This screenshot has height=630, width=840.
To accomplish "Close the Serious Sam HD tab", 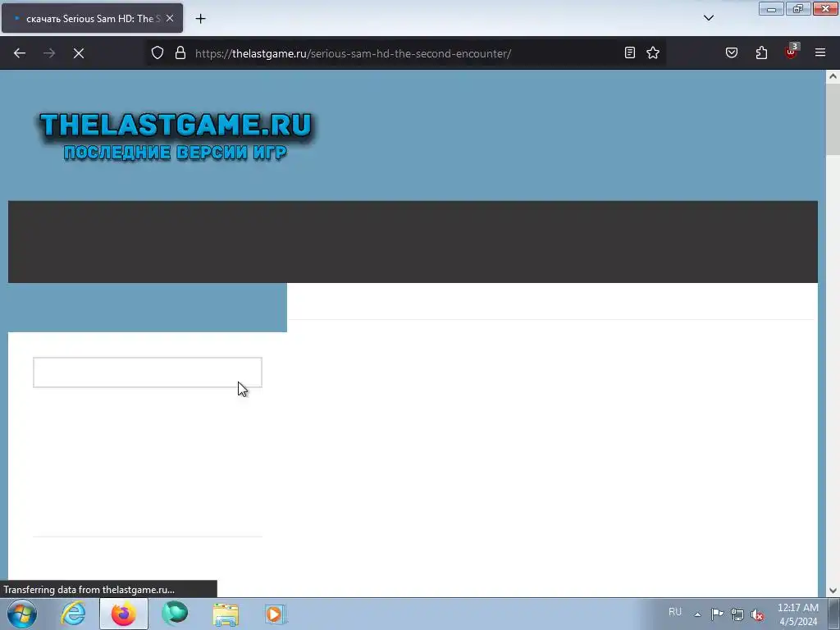I will [x=170, y=18].
